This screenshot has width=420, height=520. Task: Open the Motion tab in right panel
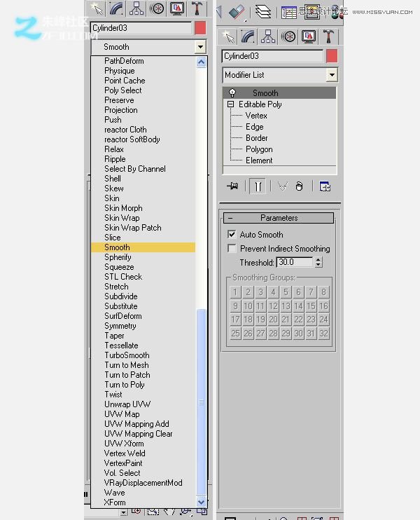pos(288,36)
